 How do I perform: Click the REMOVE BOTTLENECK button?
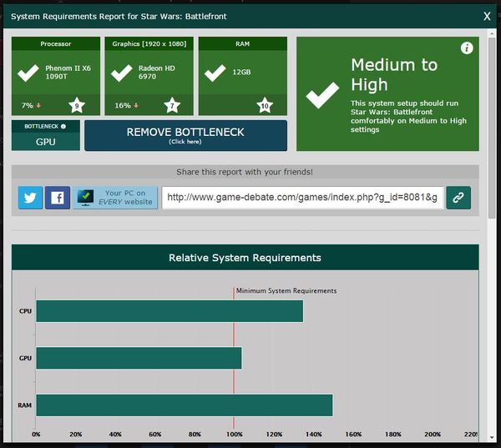[x=185, y=135]
